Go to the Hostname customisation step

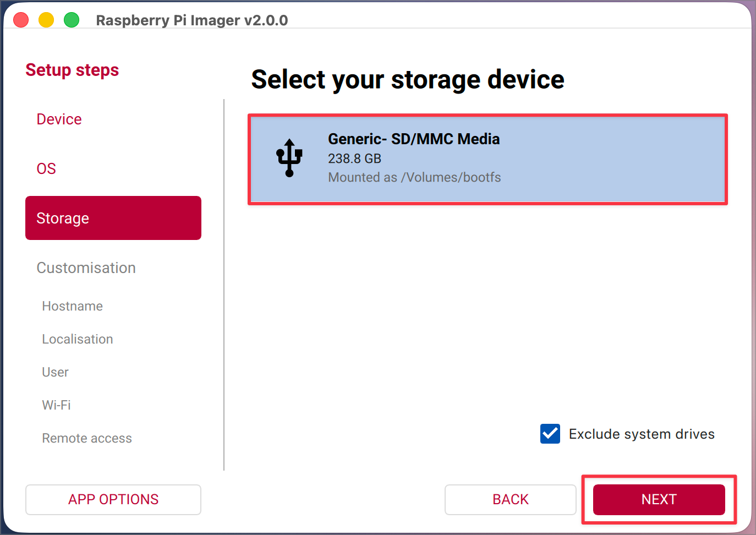click(x=72, y=306)
